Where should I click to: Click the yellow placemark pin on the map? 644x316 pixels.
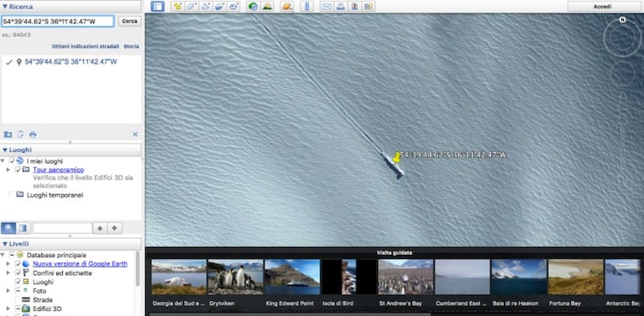click(x=397, y=157)
